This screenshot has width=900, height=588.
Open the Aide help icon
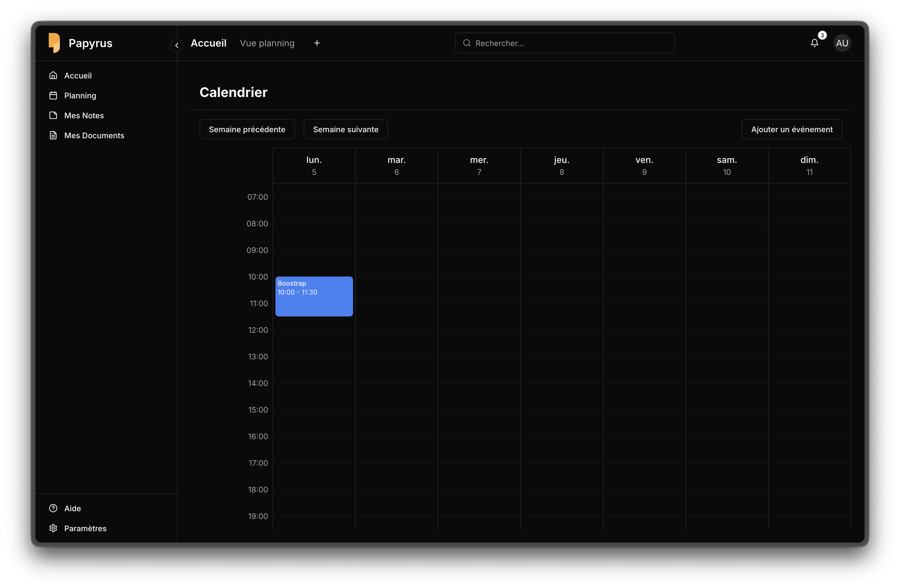(x=53, y=508)
